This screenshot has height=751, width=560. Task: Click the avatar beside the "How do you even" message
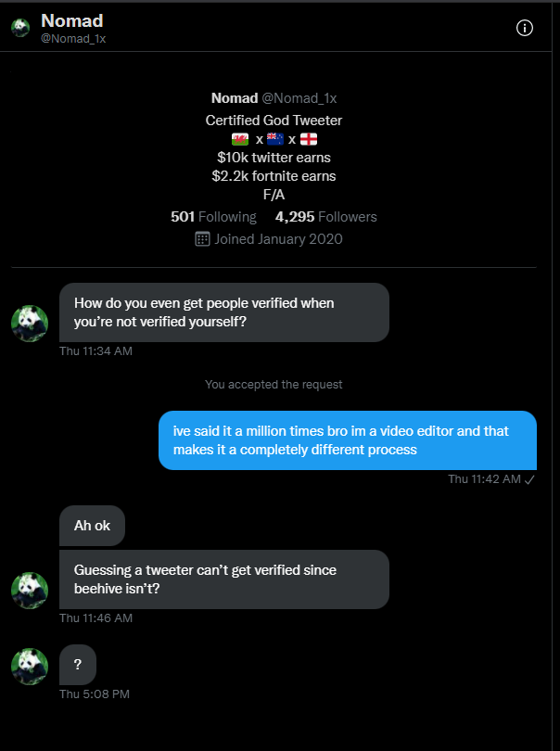(29, 324)
